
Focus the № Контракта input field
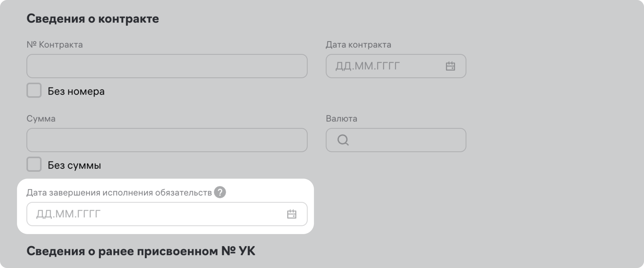click(167, 66)
